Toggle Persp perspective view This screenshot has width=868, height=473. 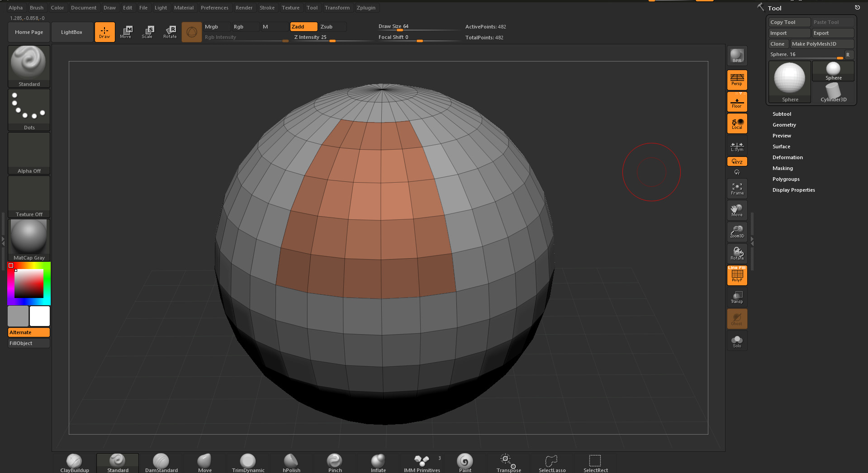[736, 80]
